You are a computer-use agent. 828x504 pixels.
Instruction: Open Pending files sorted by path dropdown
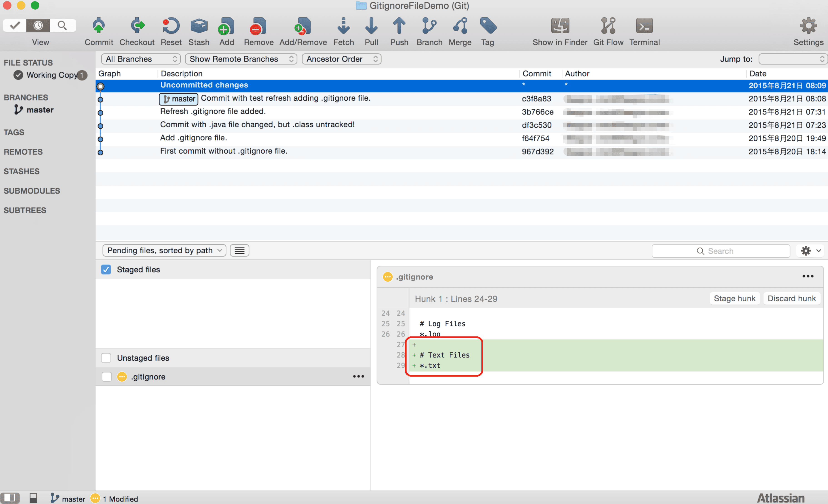(x=164, y=250)
